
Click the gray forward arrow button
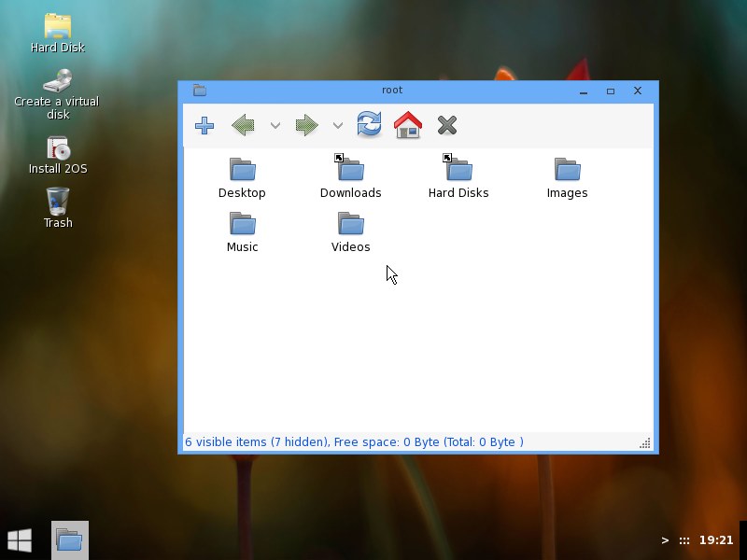306,125
